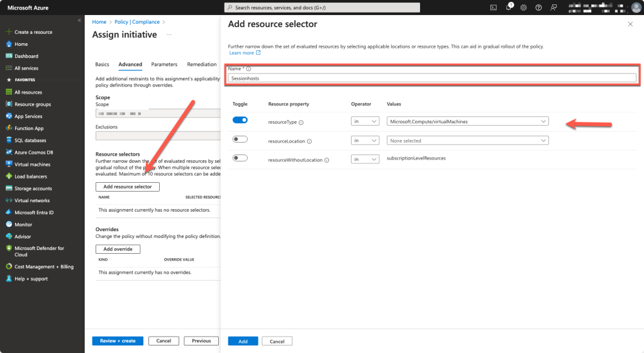Click Add in resource selector panel
644x353 pixels.
pos(243,341)
